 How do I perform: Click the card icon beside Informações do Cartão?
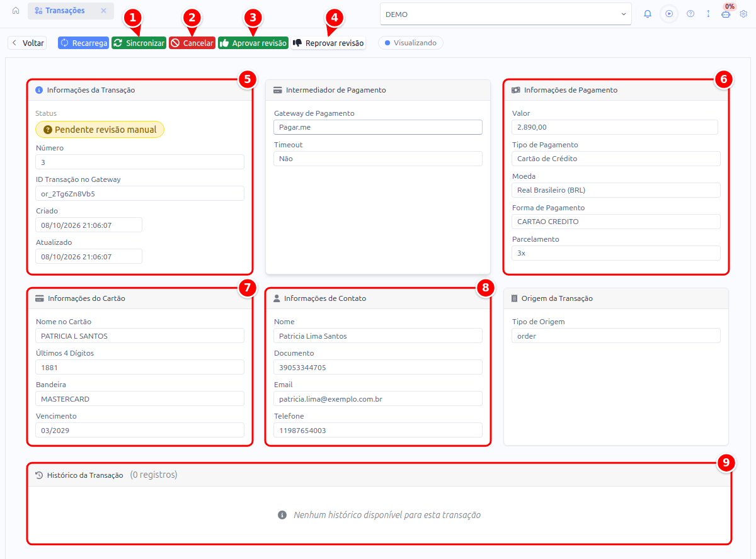[40, 298]
